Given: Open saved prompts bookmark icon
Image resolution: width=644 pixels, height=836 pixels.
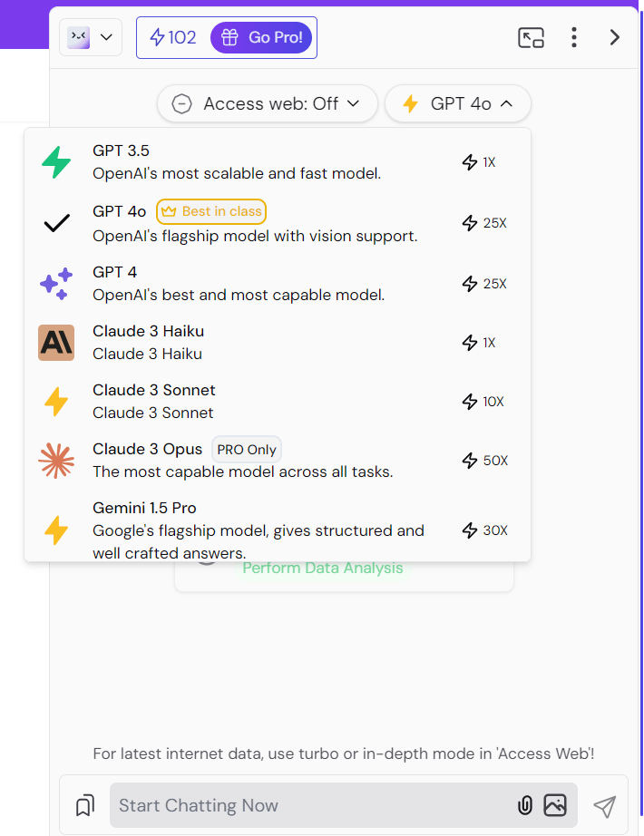Looking at the screenshot, I should pos(85,805).
